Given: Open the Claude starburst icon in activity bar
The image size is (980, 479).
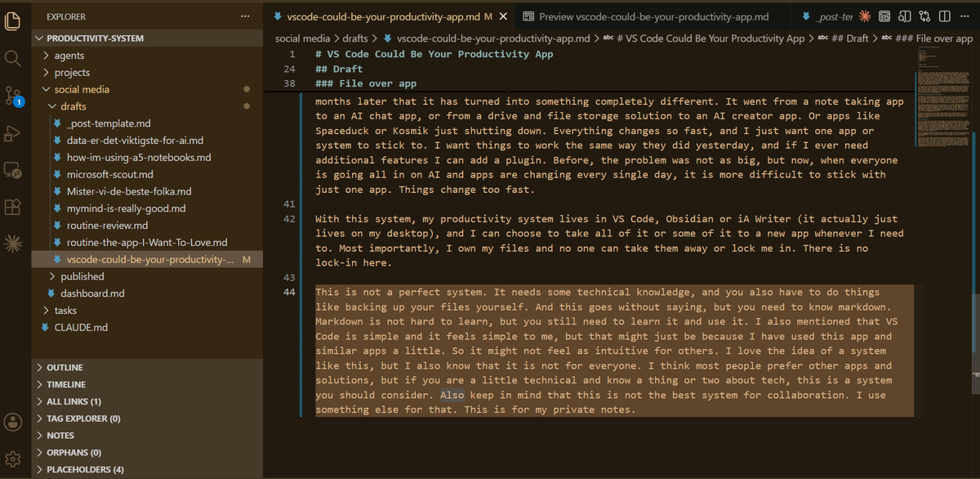Looking at the screenshot, I should coord(13,243).
